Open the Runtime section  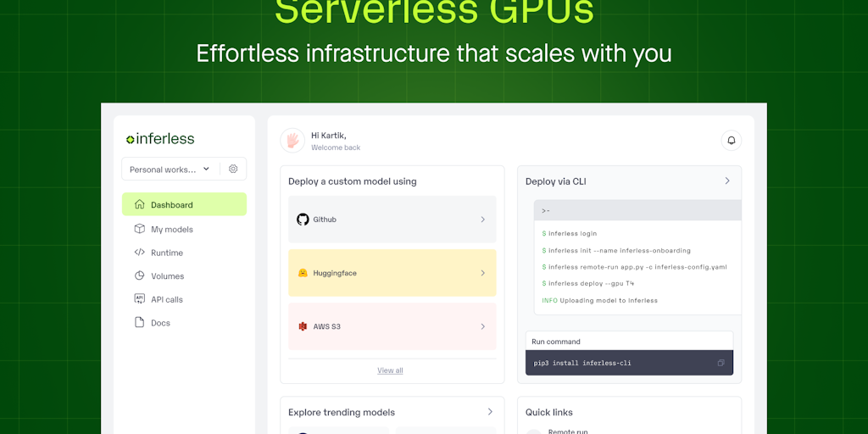166,253
